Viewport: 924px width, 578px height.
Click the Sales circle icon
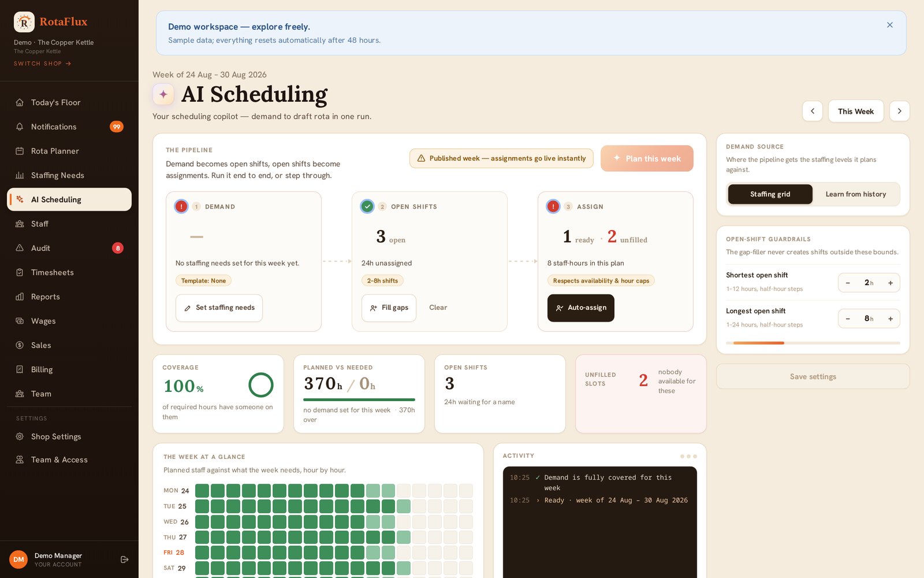click(20, 345)
